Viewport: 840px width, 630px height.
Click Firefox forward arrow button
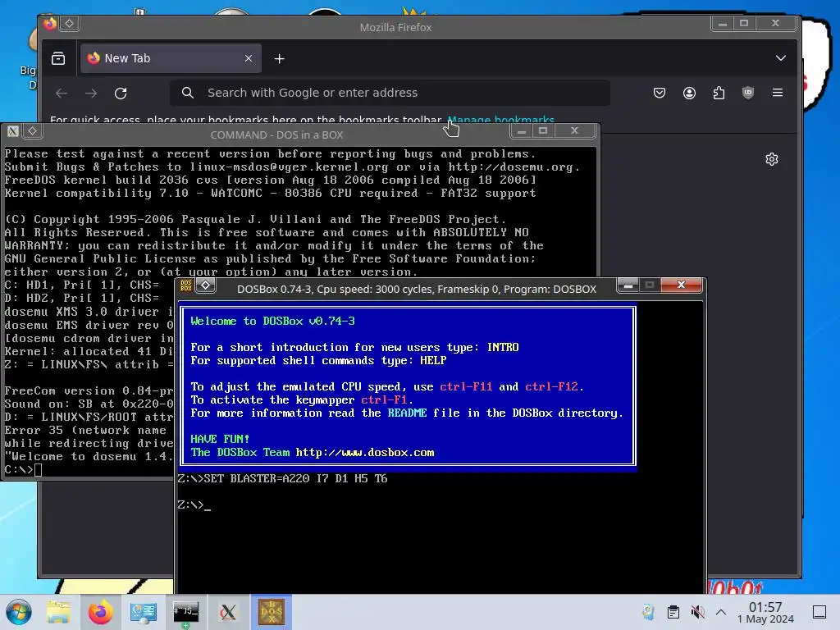[91, 94]
